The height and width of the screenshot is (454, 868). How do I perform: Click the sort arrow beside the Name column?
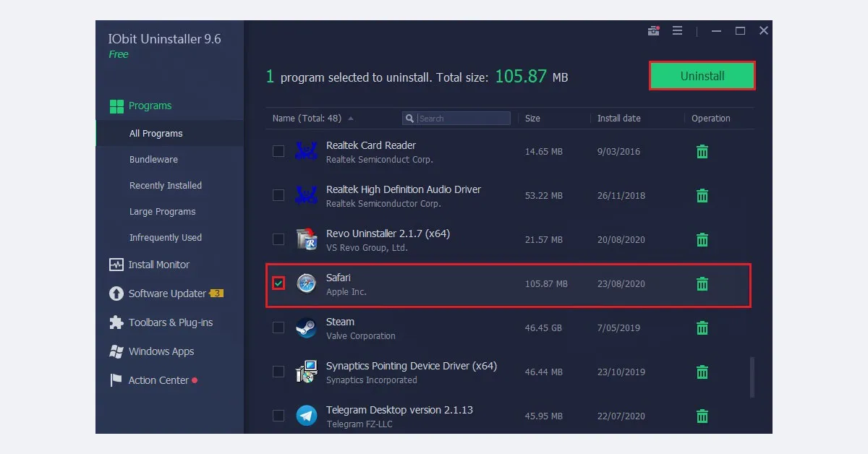point(351,119)
